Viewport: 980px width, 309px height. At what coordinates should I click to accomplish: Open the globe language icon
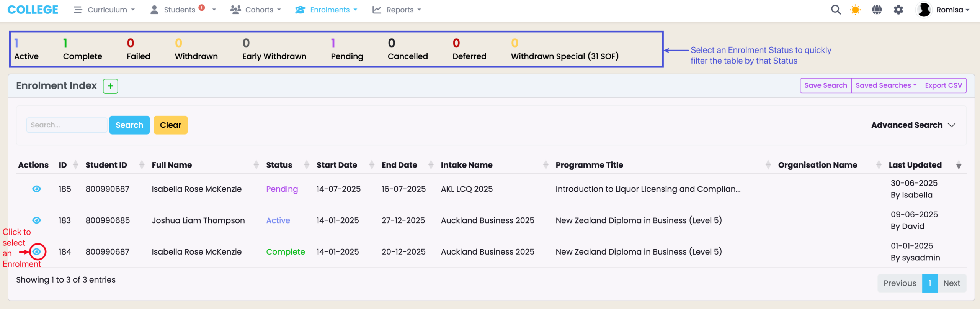coord(877,10)
